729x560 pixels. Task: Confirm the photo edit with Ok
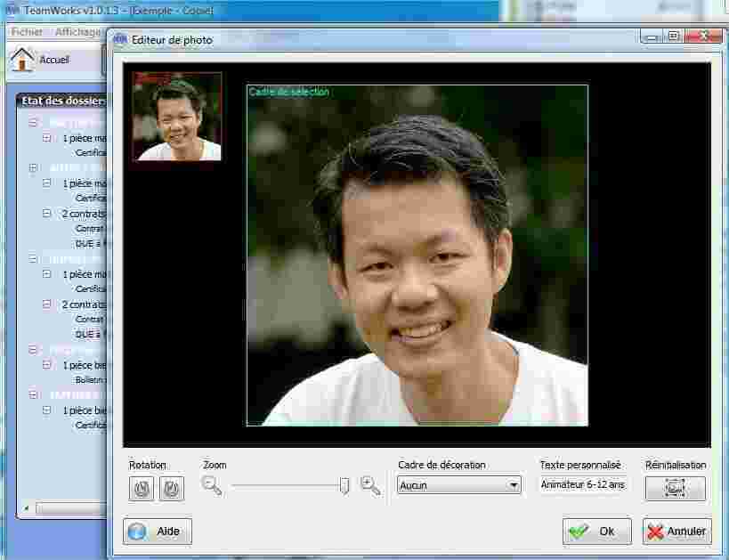point(596,532)
